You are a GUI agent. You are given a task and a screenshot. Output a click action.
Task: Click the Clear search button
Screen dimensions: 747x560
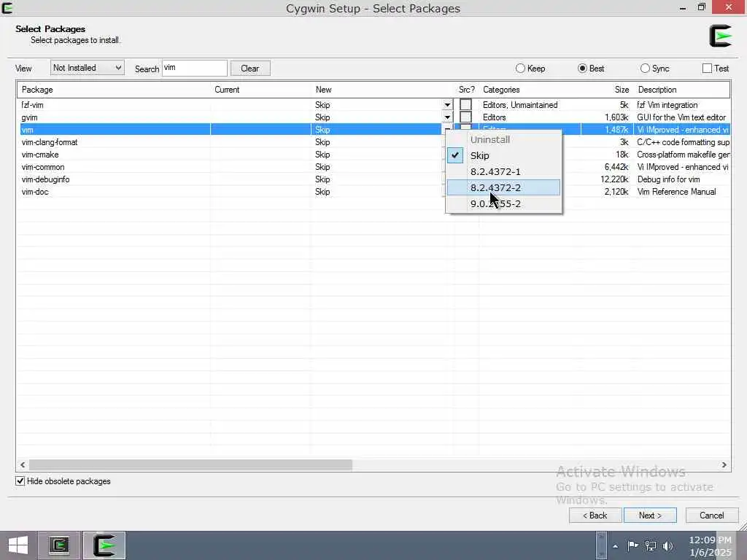(x=250, y=68)
